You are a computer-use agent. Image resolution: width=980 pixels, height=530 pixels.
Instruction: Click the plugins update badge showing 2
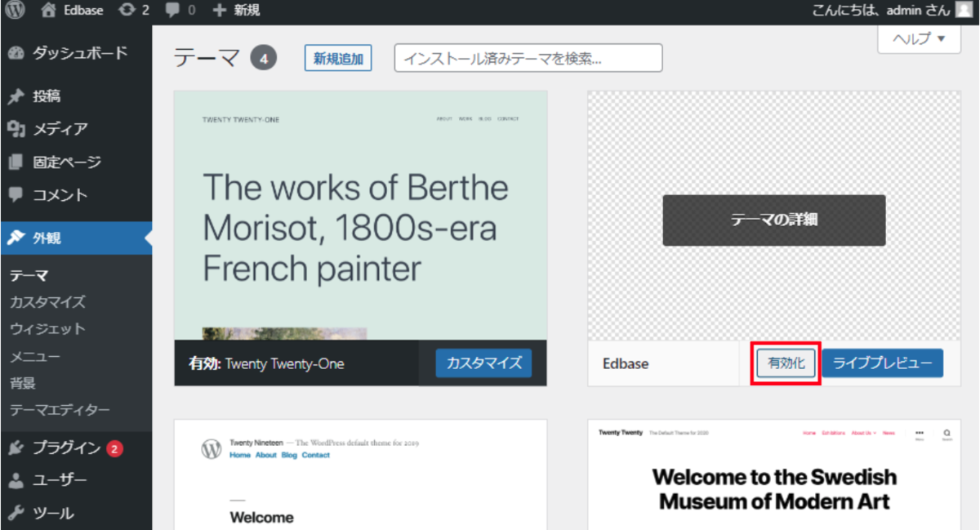tap(114, 448)
